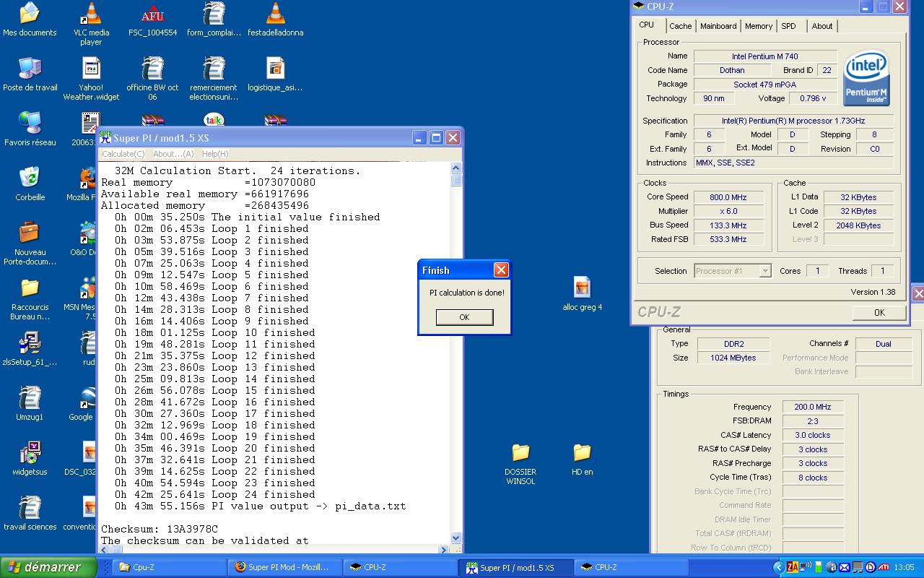Open About...(A) menu in Super PI

click(x=173, y=154)
